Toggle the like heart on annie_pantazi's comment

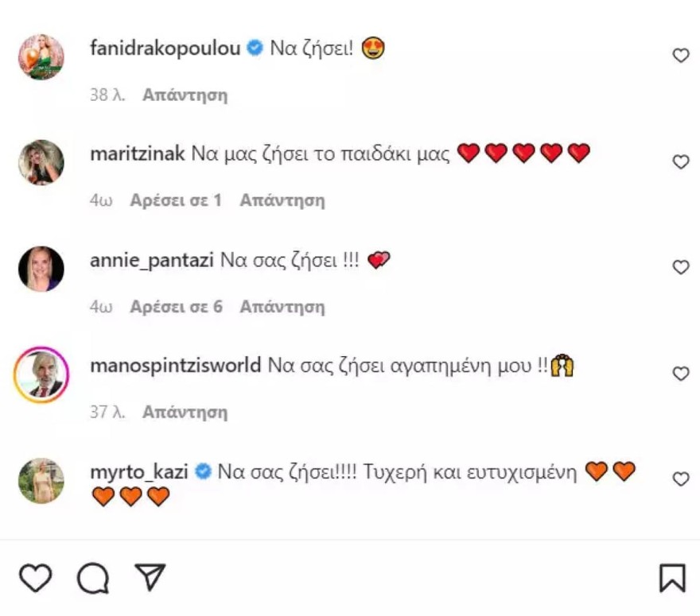click(x=681, y=267)
